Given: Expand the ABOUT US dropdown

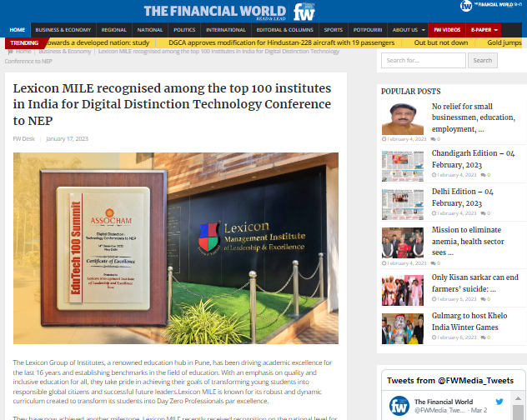Looking at the screenshot, I should tap(409, 30).
